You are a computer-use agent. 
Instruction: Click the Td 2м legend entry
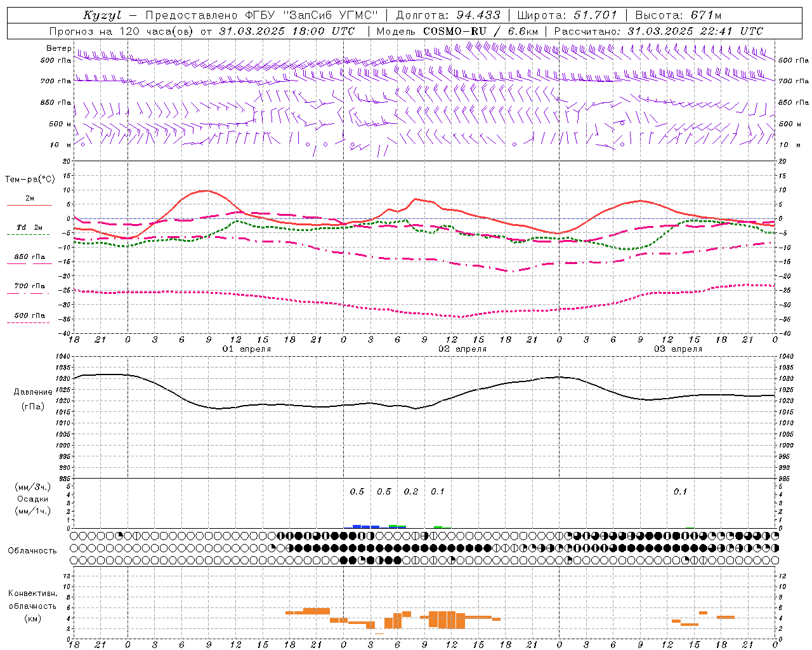[x=29, y=227]
